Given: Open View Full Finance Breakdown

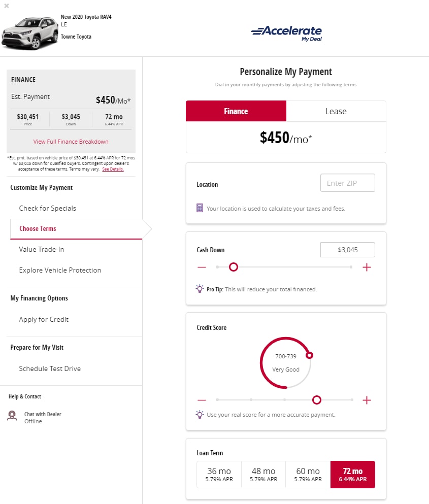Looking at the screenshot, I should click(x=71, y=142).
